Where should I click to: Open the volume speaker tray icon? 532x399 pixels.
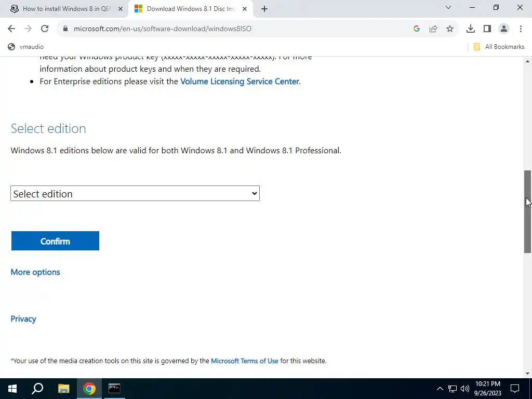[465, 389]
